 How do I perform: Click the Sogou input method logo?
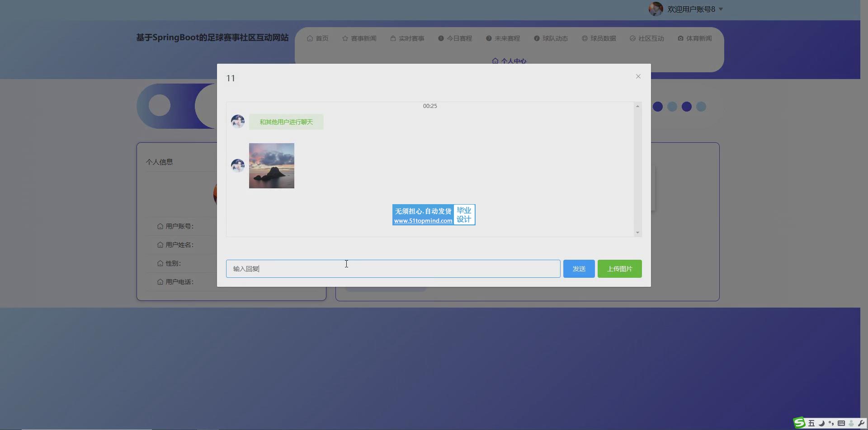799,423
